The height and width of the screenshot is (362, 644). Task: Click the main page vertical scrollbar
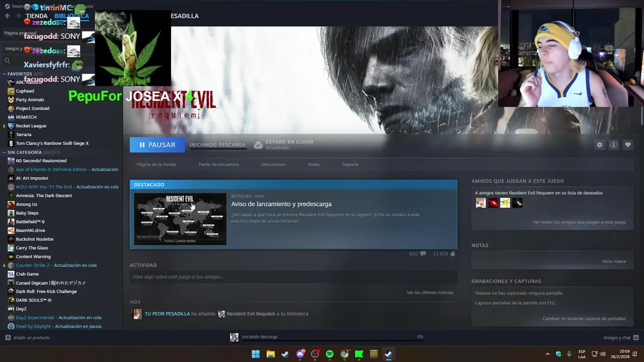point(641,117)
